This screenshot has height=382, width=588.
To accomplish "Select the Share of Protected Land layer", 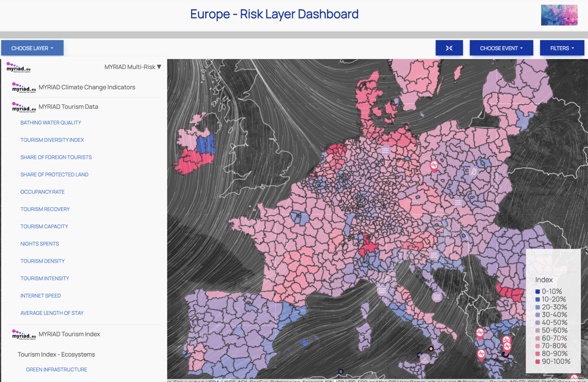I will coord(54,174).
